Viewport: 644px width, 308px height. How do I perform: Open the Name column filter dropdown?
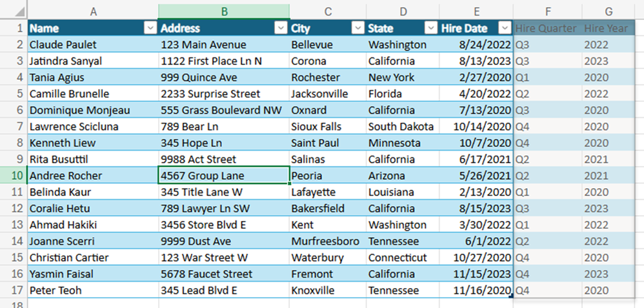pos(151,28)
